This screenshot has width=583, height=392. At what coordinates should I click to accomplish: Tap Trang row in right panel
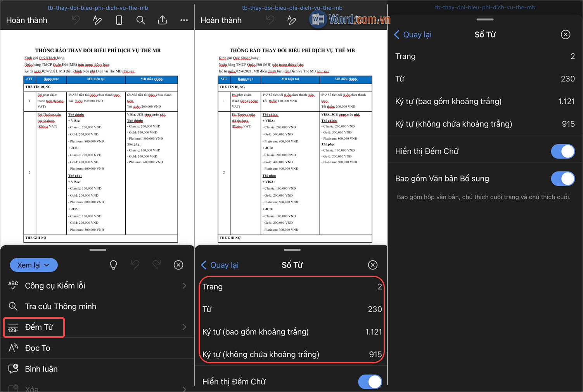(x=485, y=56)
